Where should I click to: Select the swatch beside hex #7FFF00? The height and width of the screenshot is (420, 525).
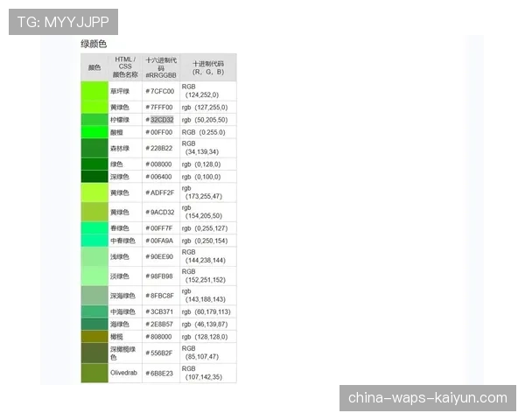pyautogui.click(x=94, y=107)
